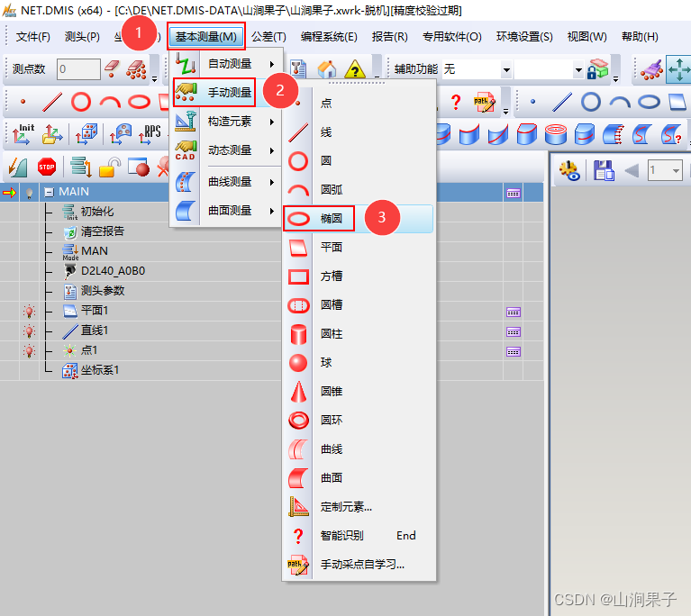Click the house home icon
Viewport: 691px width, 616px height.
(x=327, y=68)
